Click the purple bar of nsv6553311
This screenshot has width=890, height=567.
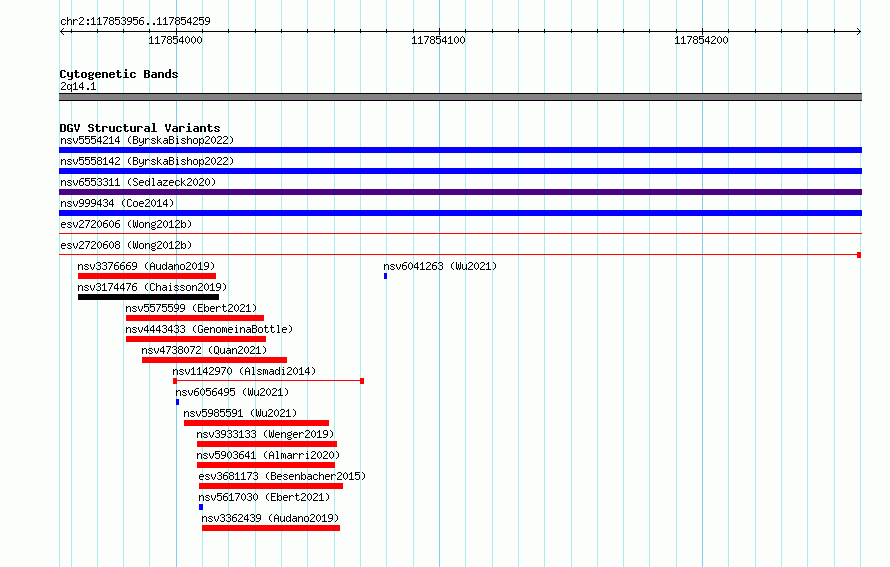click(x=460, y=192)
